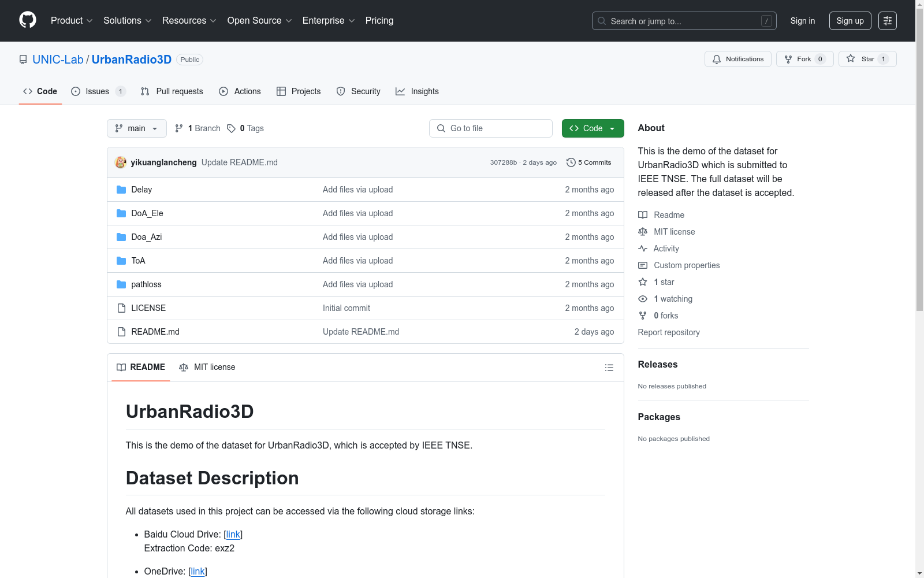Image resolution: width=924 pixels, height=578 pixels.
Task: Open yikuanglancheng's avatar
Action: (x=121, y=162)
